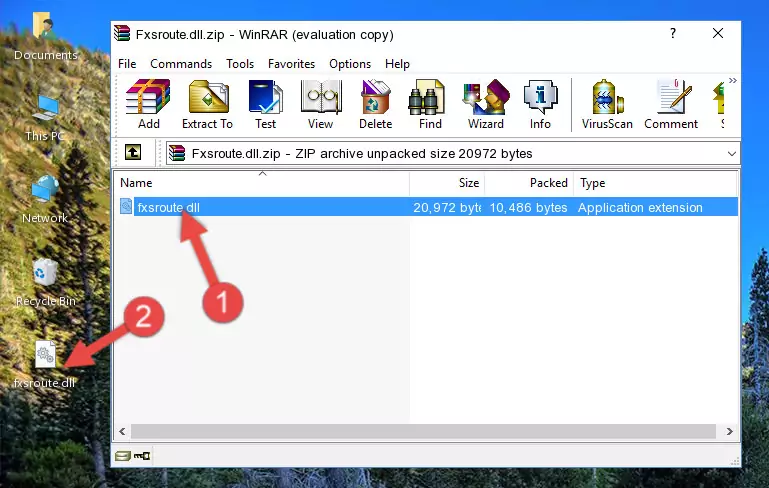
Task: Run the Test archive tool
Action: [x=265, y=104]
